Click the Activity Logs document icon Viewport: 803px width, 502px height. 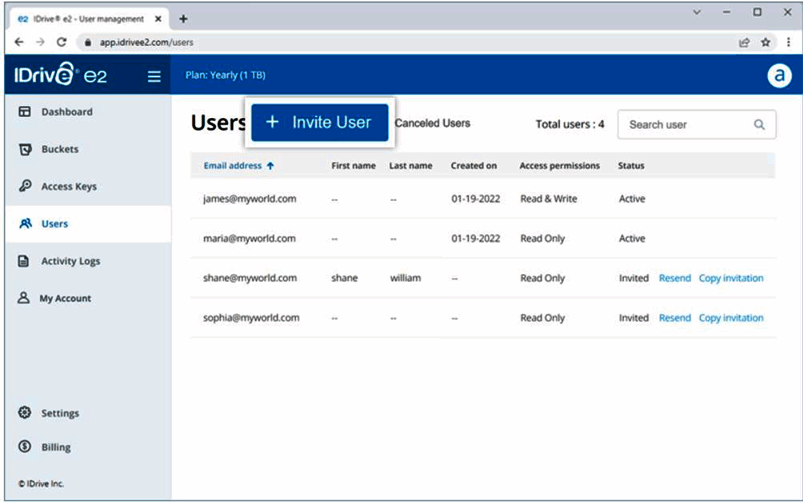[24, 262]
